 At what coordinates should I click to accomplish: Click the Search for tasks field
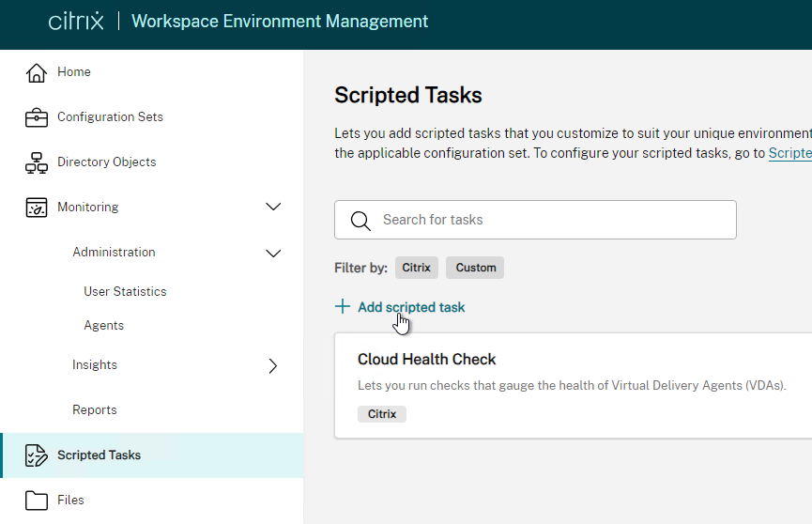point(535,220)
